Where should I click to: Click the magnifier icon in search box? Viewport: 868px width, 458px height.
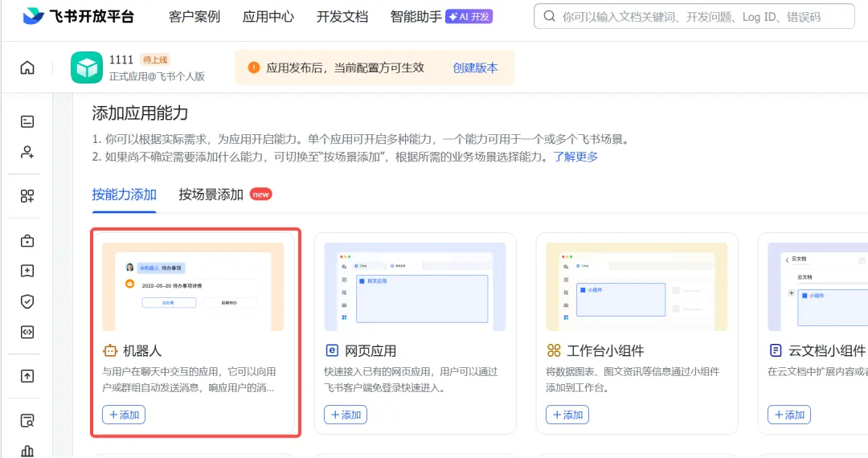pos(549,16)
